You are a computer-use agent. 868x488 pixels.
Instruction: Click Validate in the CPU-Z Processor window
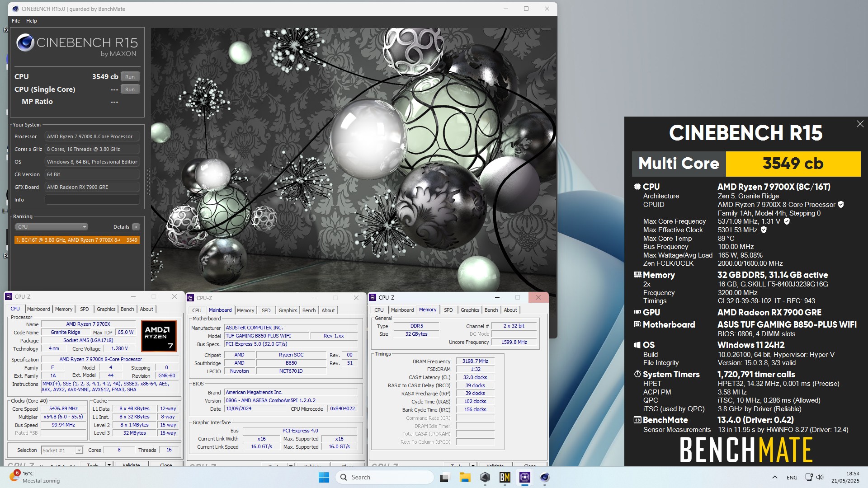[x=131, y=465]
